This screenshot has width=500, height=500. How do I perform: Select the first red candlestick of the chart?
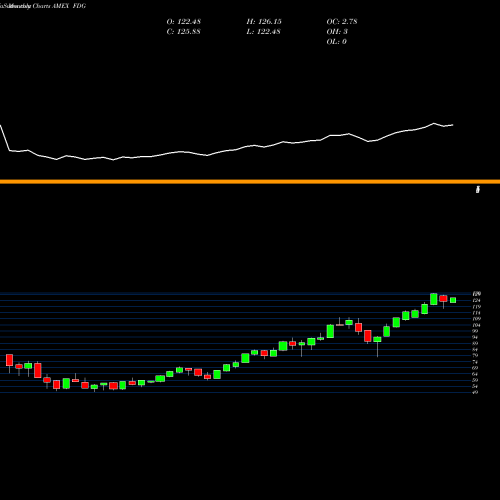(9, 360)
